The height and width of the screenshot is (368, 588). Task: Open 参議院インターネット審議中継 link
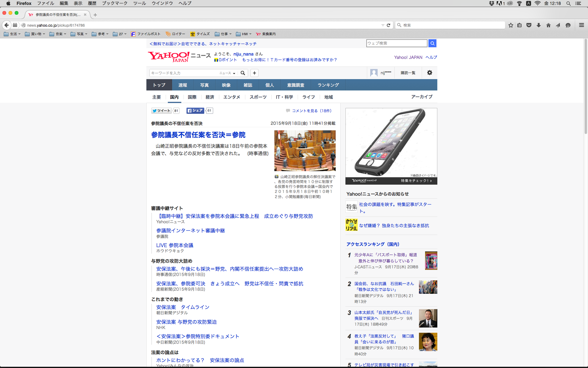tap(190, 231)
